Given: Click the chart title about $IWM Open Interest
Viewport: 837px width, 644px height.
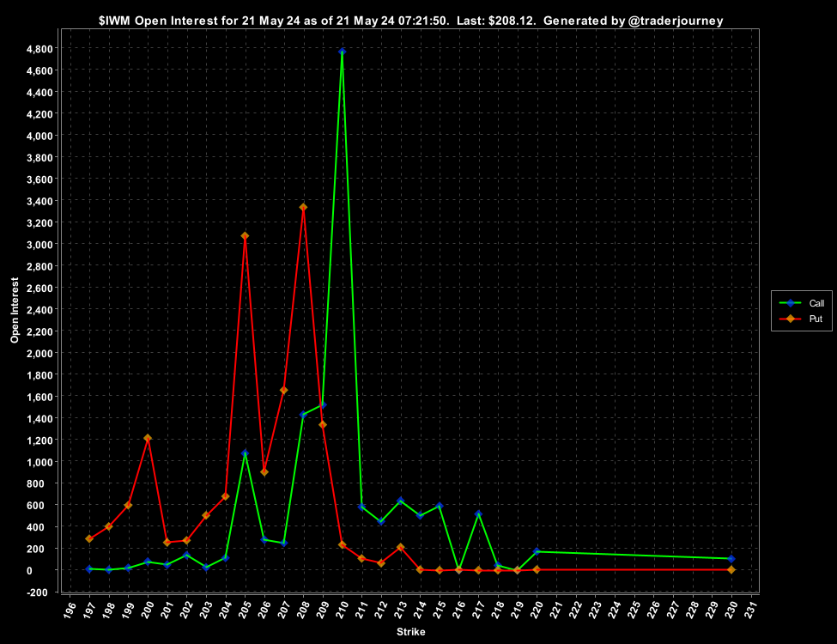Looking at the screenshot, I should click(411, 21).
